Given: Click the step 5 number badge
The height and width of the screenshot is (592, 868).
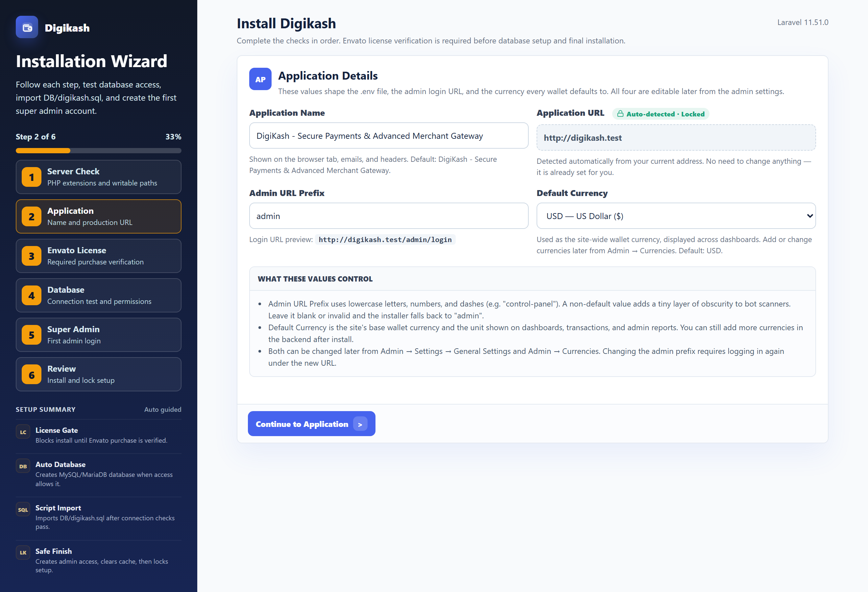Looking at the screenshot, I should [31, 335].
